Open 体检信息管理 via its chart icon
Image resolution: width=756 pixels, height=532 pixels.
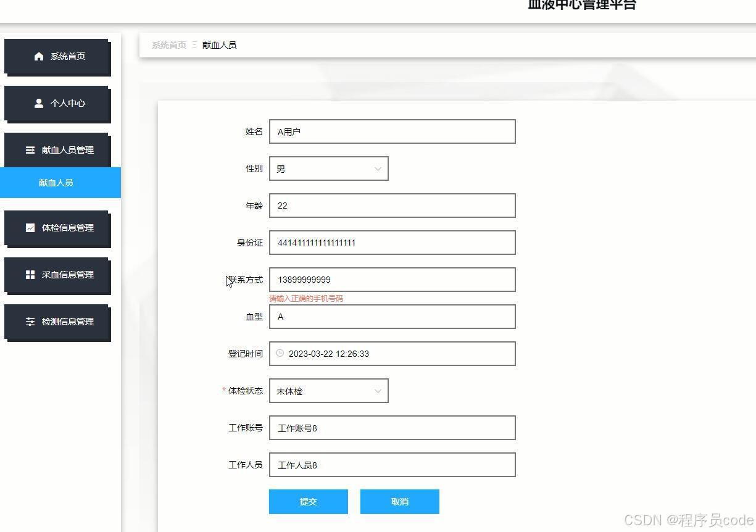coord(30,227)
